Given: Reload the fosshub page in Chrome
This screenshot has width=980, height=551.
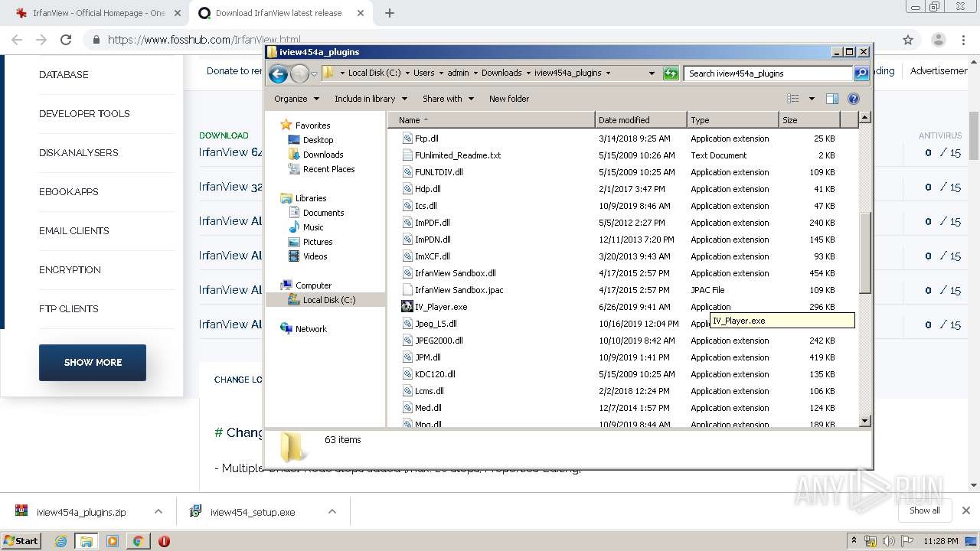Looking at the screenshot, I should 66,40.
